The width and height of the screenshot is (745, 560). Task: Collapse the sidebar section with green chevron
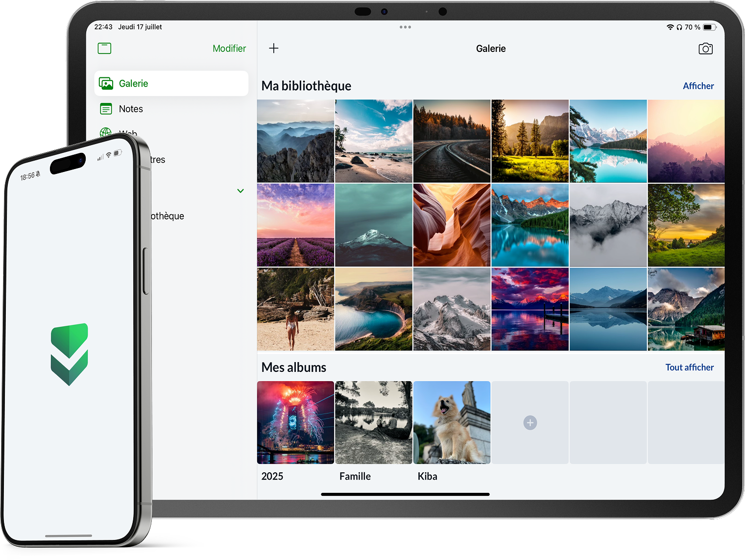240,191
